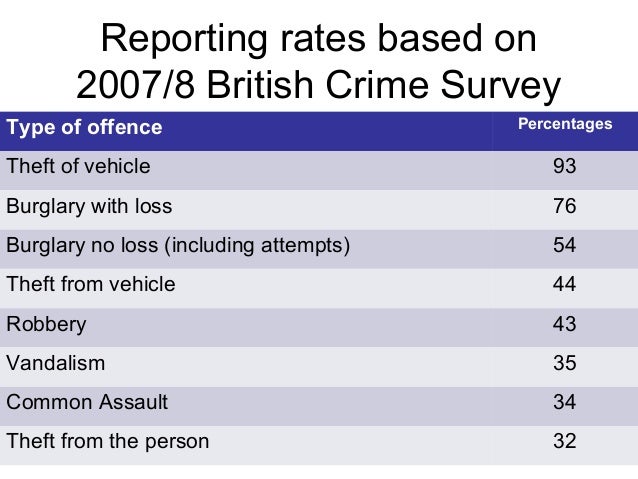Select the 'Common Assault' row label
Viewport: 638px width, 479px height.
pos(87,402)
